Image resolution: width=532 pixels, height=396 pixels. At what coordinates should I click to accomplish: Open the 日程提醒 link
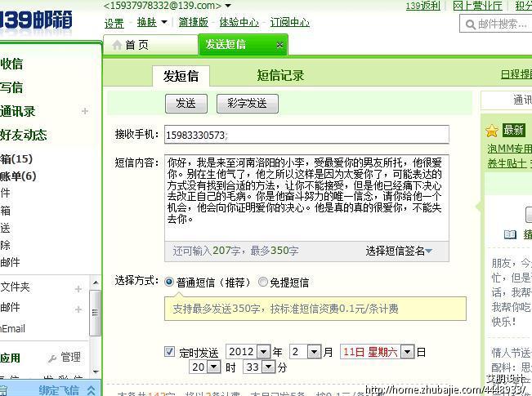tap(516, 74)
